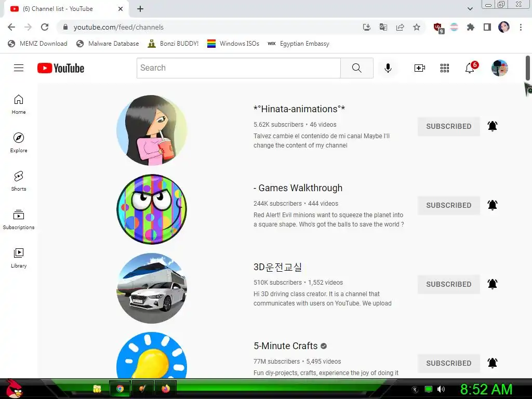Close the Channel list - YouTube tab
The width and height of the screenshot is (532, 399).
click(121, 9)
